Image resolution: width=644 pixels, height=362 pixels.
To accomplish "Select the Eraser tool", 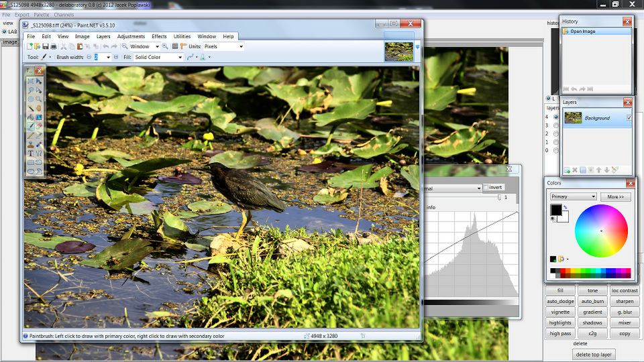I will coord(39,125).
